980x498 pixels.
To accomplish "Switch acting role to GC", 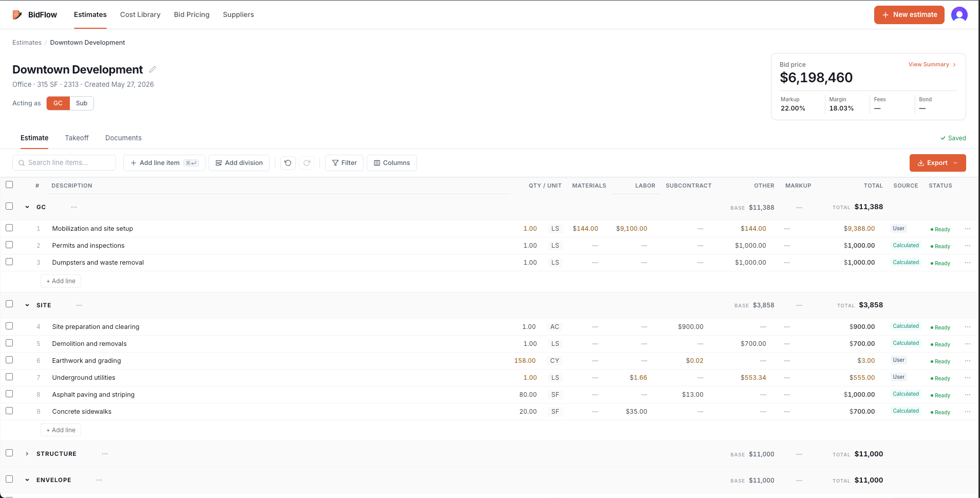I will point(58,103).
